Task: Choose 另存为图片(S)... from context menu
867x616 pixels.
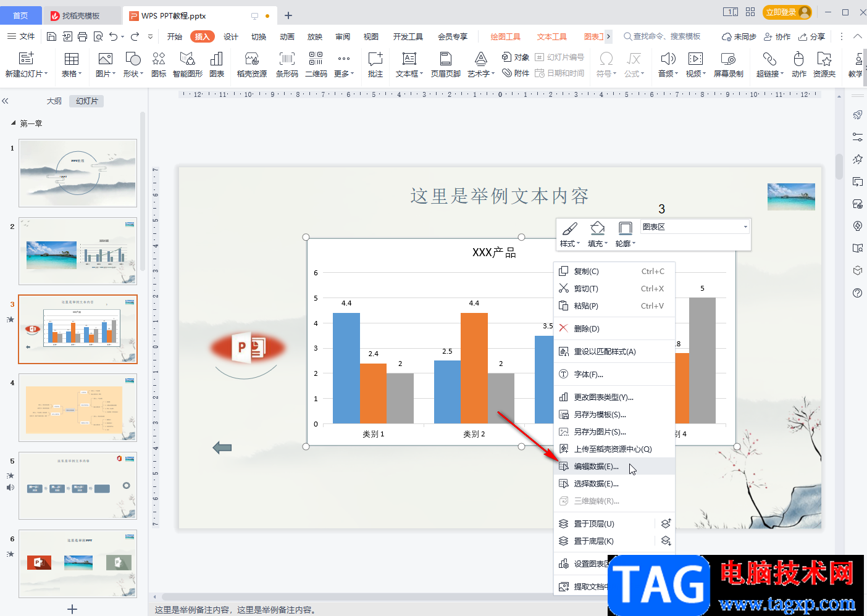Action: [614, 431]
